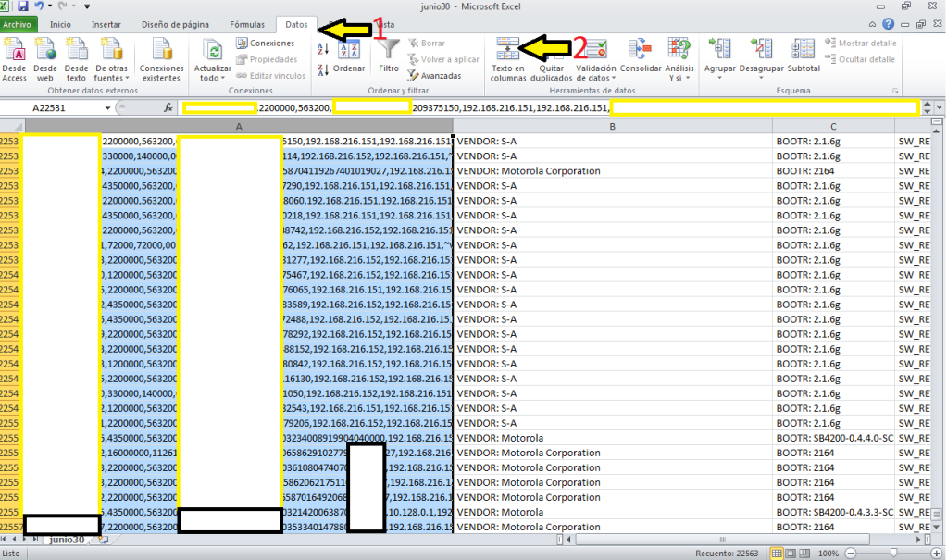Click the Avanzadas filter button
The height and width of the screenshot is (560, 947).
433,75
